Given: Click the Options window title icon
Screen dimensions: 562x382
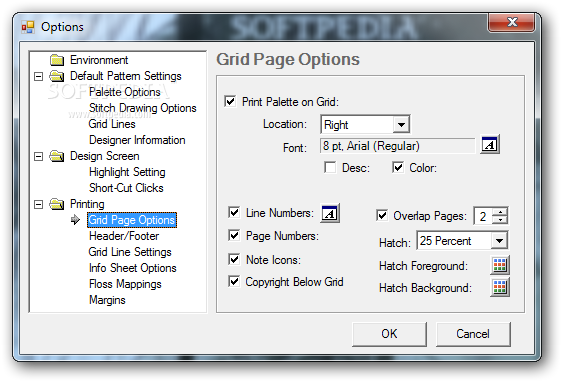Looking at the screenshot, I should pyautogui.click(x=28, y=27).
